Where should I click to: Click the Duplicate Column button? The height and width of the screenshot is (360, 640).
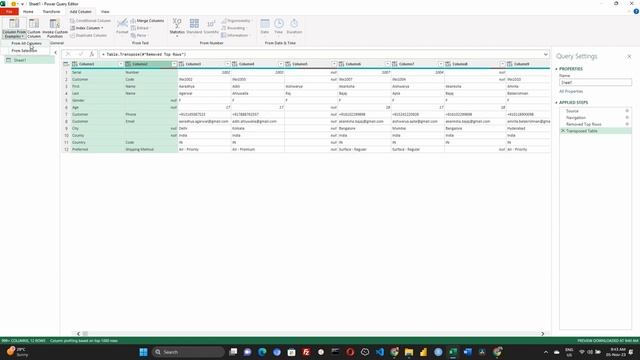(89, 35)
